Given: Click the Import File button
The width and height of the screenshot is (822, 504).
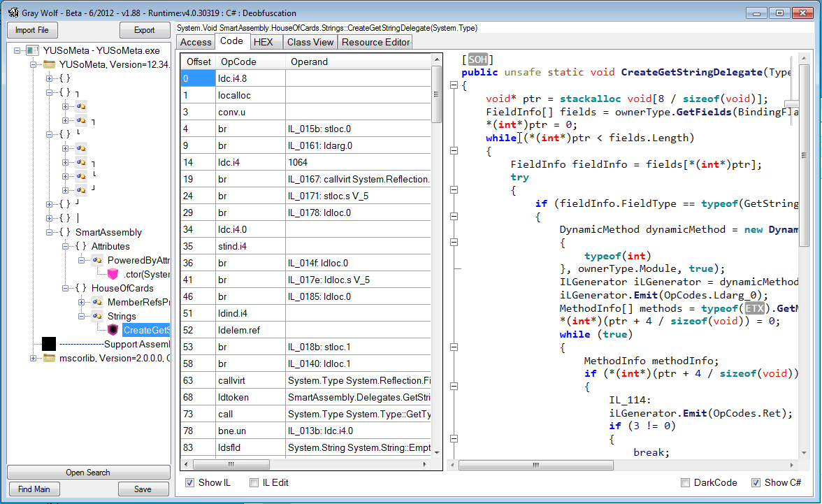Looking at the screenshot, I should click(32, 30).
